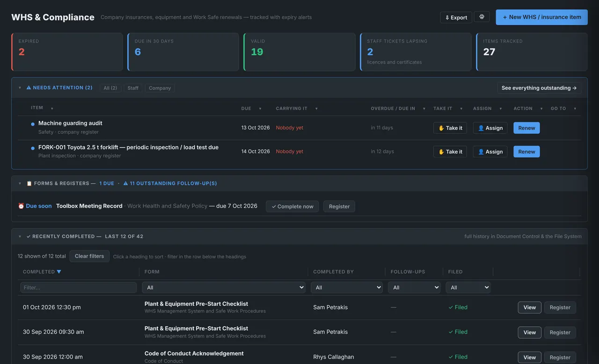Open the CARRYING IT column header arrow

point(316,109)
